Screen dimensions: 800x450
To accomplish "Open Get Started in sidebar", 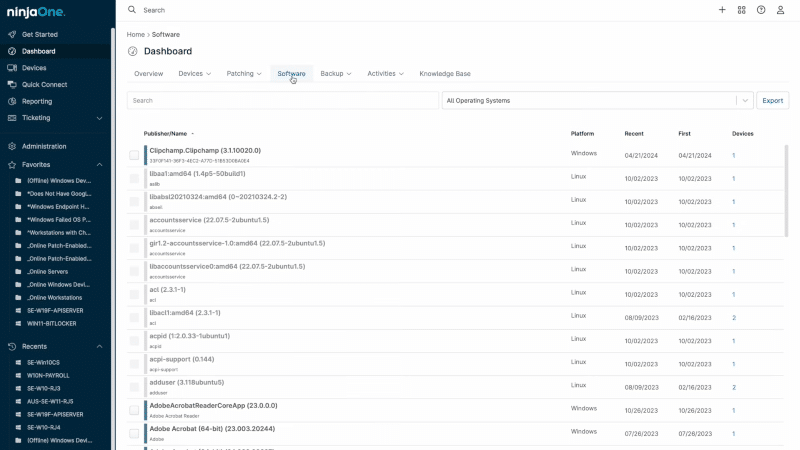I will point(40,35).
